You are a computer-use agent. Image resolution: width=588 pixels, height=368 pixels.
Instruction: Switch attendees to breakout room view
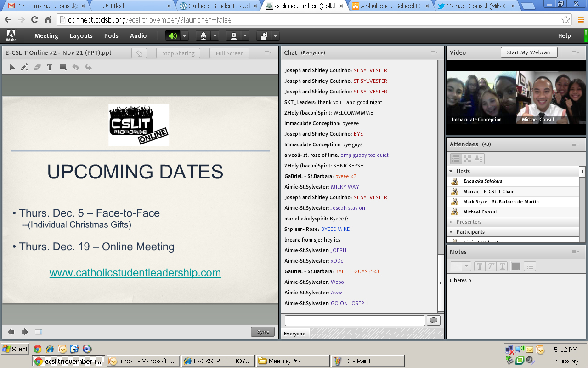tap(467, 159)
